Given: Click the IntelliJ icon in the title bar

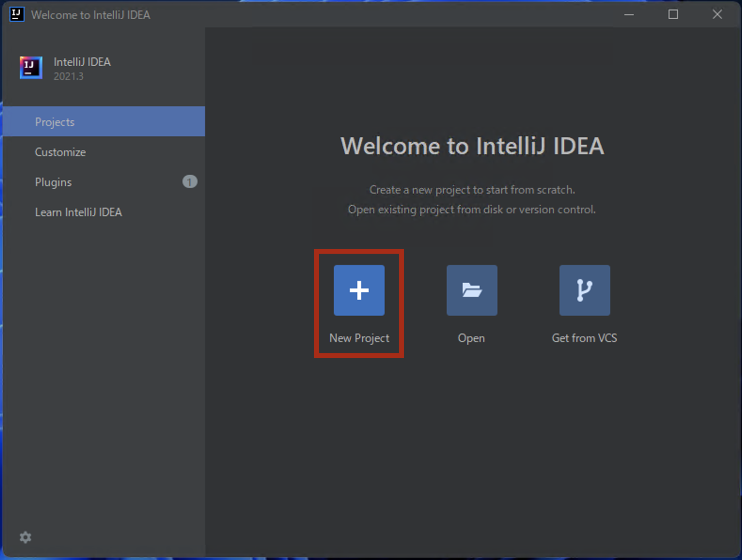Looking at the screenshot, I should tap(17, 15).
